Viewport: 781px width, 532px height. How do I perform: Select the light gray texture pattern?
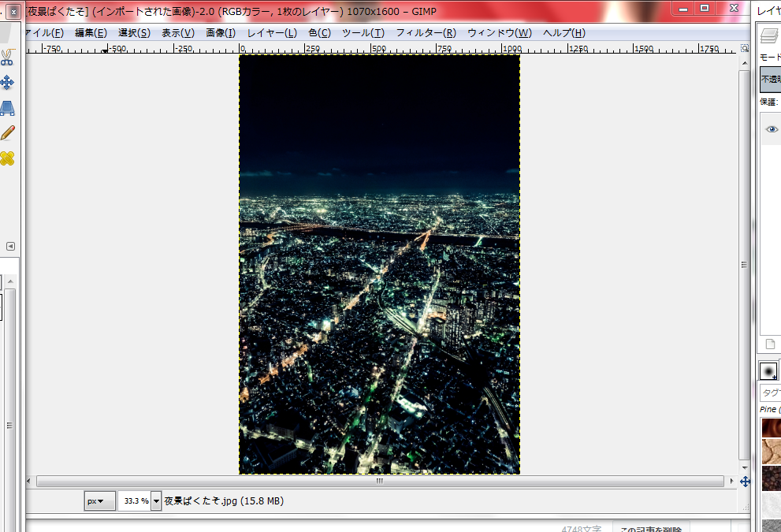point(771,505)
